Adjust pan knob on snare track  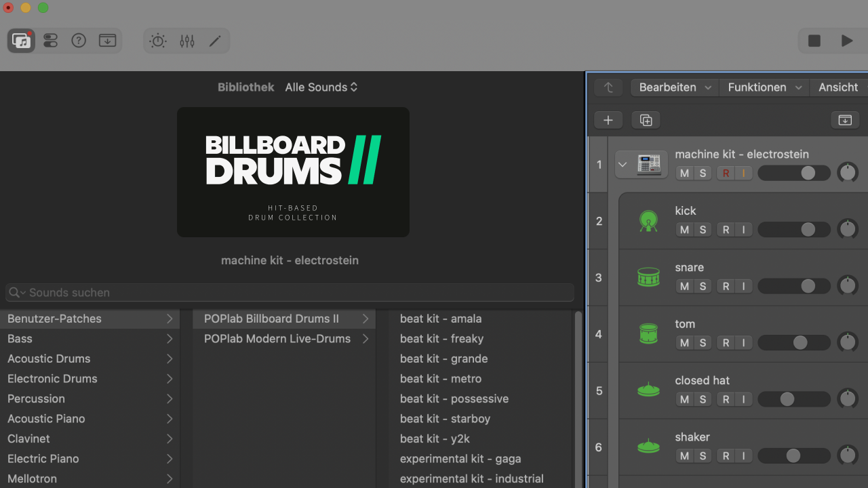click(848, 285)
